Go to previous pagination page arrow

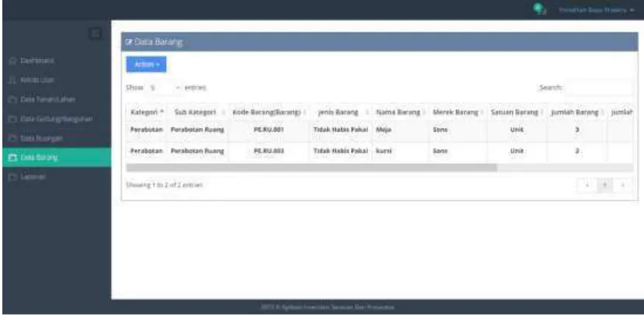(x=588, y=185)
